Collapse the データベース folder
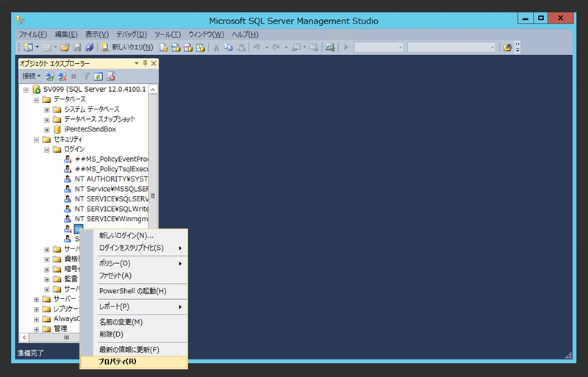 pyautogui.click(x=36, y=100)
